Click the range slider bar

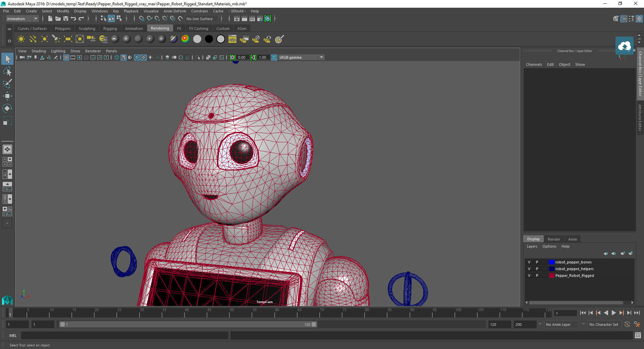[x=188, y=325]
